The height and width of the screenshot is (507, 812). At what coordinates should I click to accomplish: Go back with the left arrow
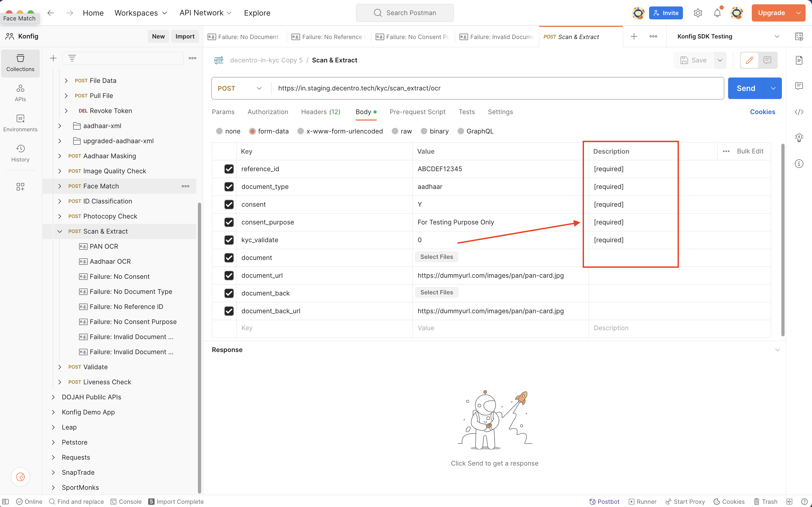click(51, 13)
